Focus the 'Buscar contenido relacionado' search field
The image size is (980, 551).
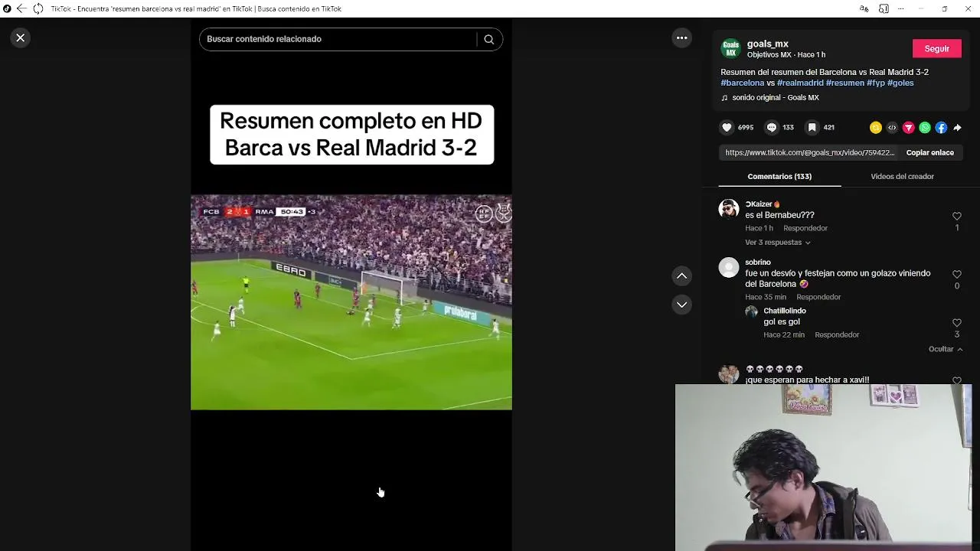click(x=337, y=39)
